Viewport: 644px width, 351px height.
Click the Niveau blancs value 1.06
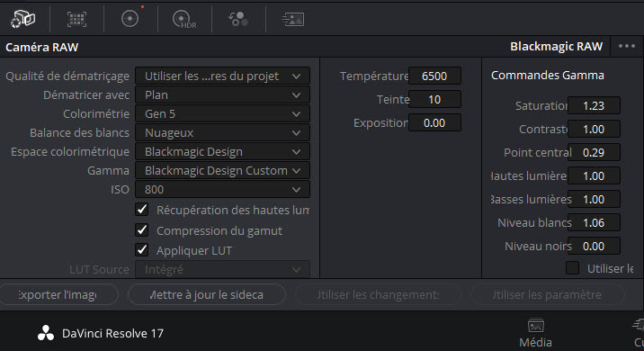(594, 223)
